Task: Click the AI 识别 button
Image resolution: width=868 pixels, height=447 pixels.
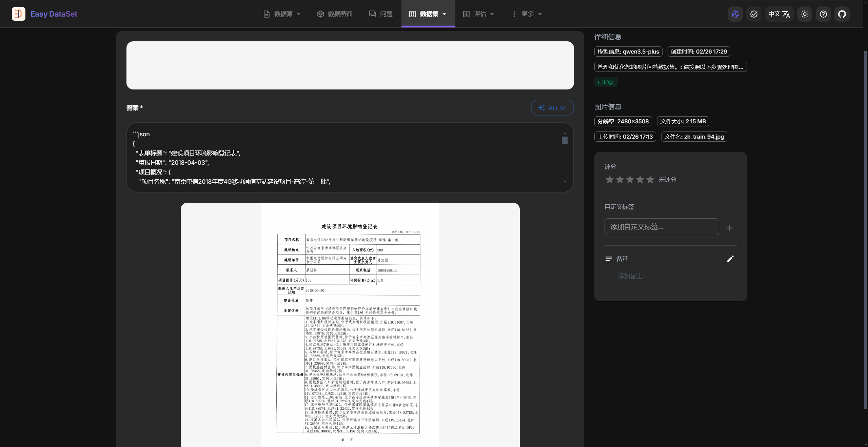Action: point(552,108)
